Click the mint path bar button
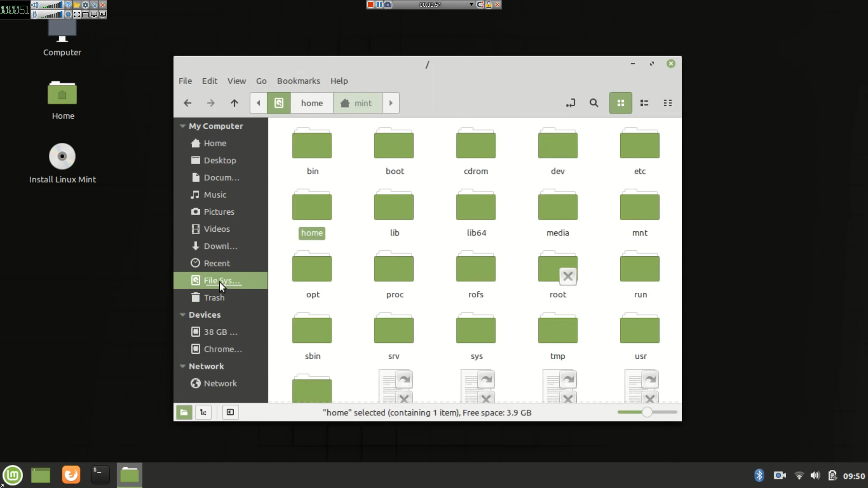868x488 pixels. tap(358, 103)
